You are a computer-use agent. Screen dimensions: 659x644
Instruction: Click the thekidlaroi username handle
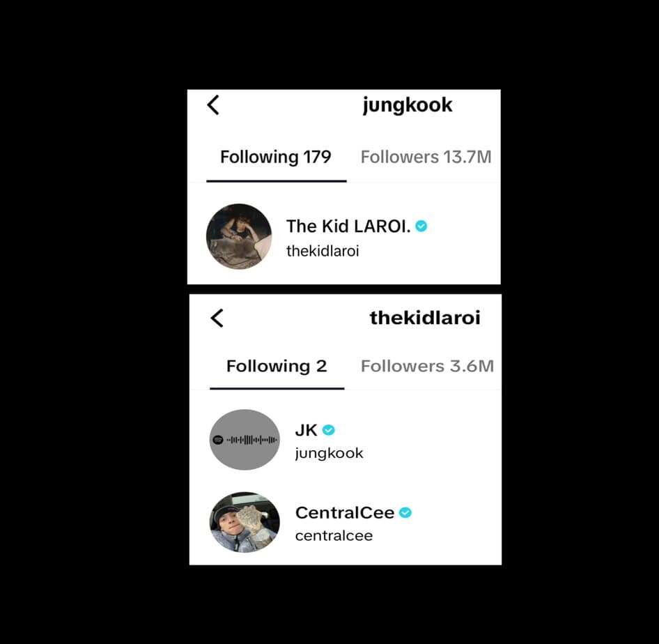(x=323, y=251)
